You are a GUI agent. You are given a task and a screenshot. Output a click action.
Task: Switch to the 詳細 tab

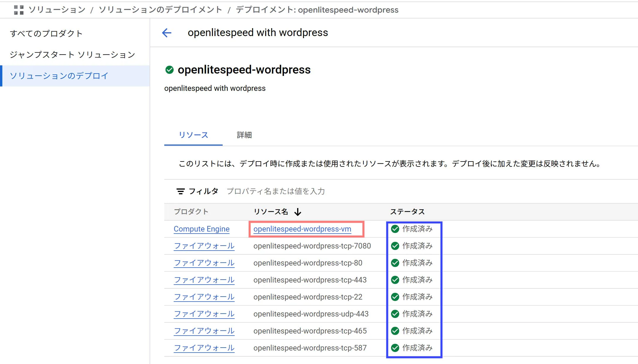(x=244, y=135)
